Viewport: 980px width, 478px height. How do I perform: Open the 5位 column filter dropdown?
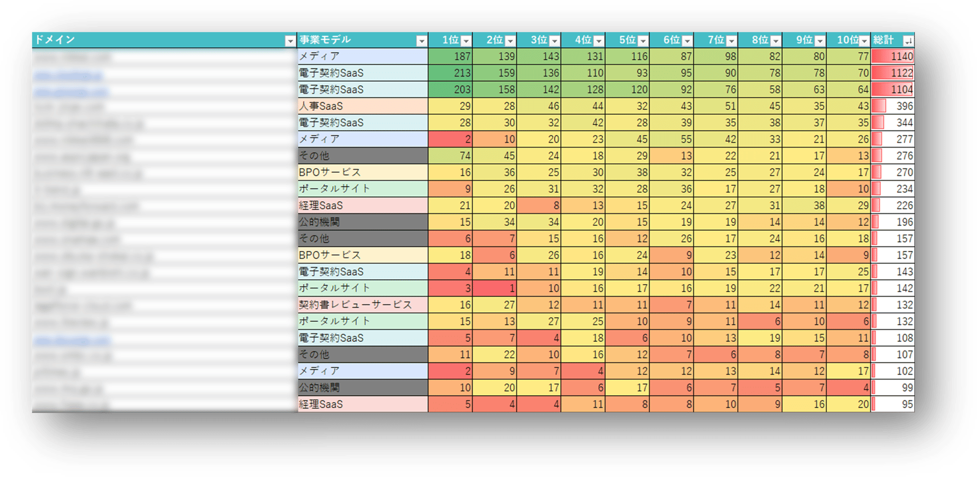pyautogui.click(x=643, y=41)
